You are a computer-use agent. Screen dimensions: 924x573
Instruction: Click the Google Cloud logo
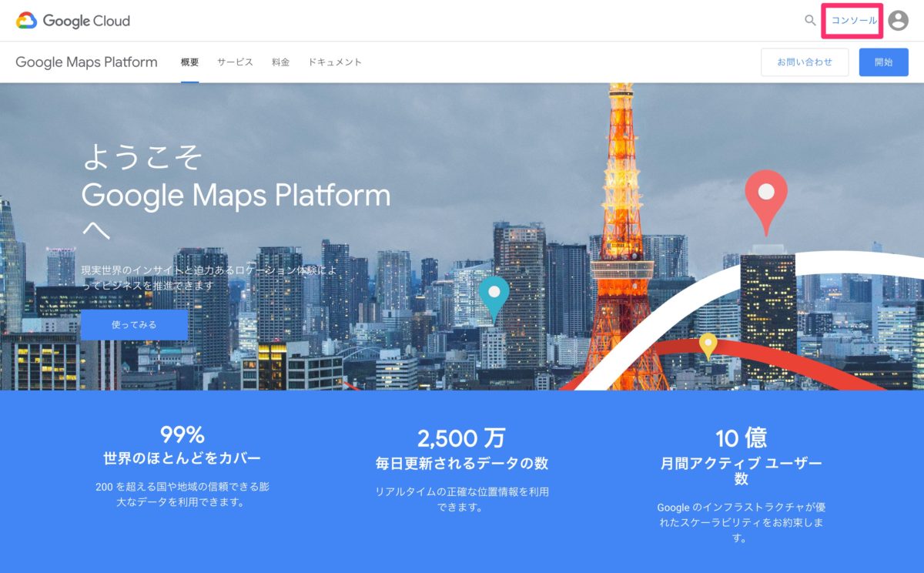(x=73, y=21)
